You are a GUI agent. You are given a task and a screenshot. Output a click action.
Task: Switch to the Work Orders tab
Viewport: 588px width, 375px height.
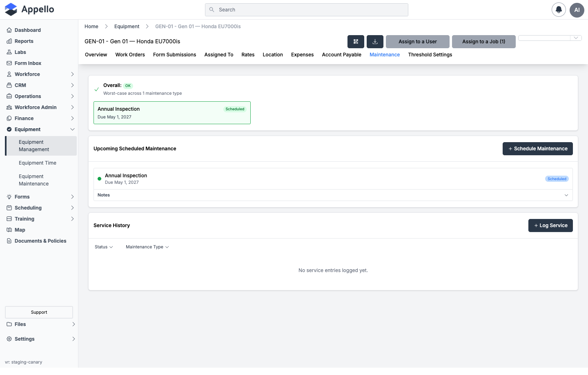pyautogui.click(x=130, y=55)
